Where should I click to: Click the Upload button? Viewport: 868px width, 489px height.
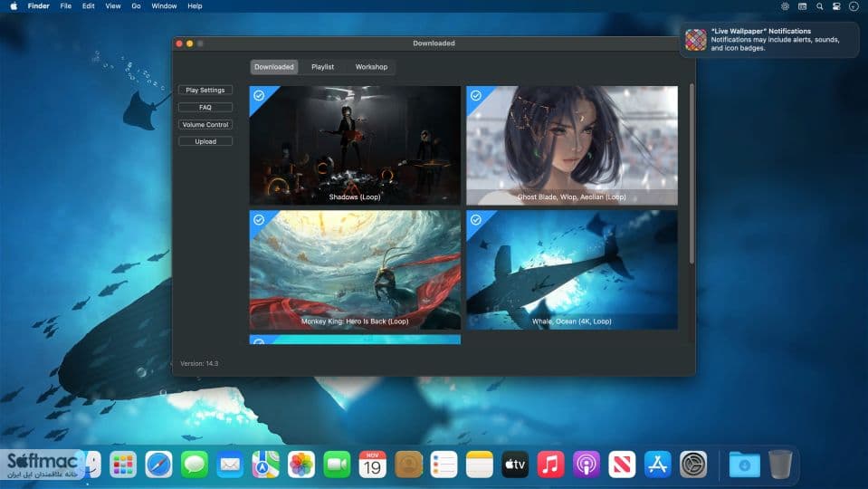tap(205, 142)
